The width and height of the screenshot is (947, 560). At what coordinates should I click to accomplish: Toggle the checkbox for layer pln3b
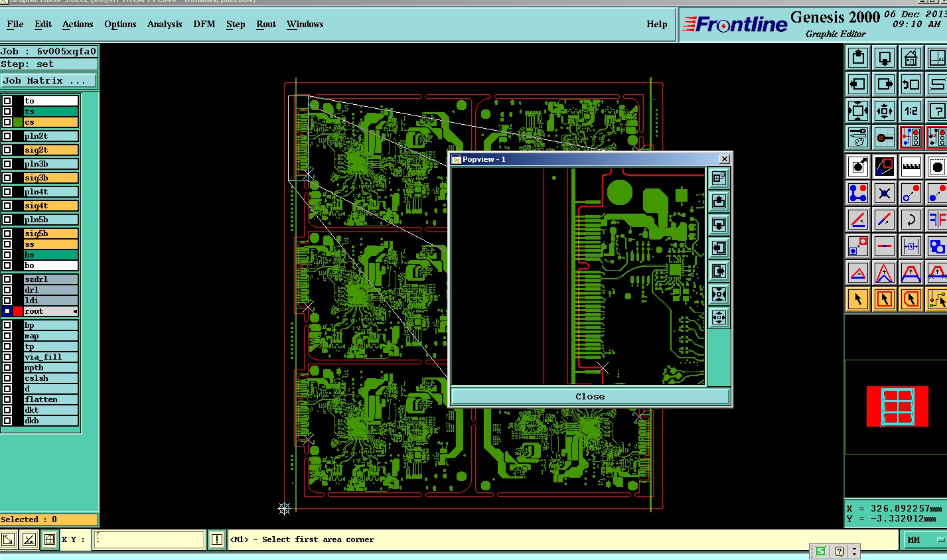tap(7, 164)
